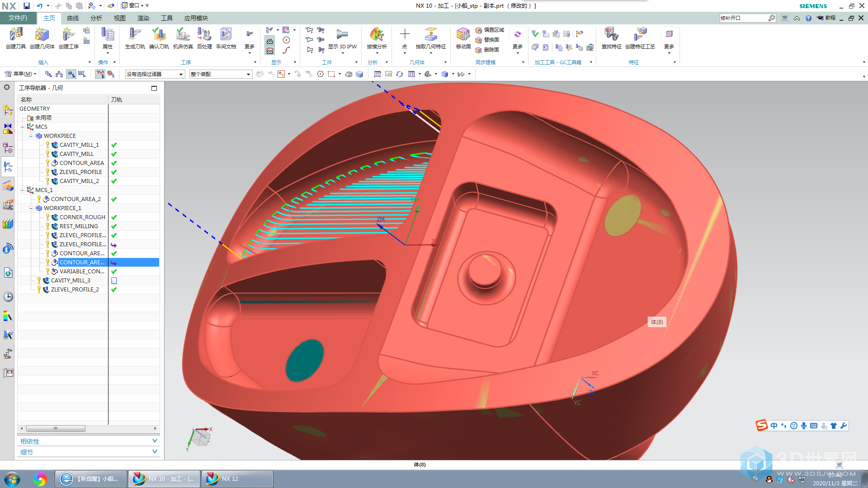Open the selection filter dropdown
The width and height of the screenshot is (868, 488).
[155, 74]
